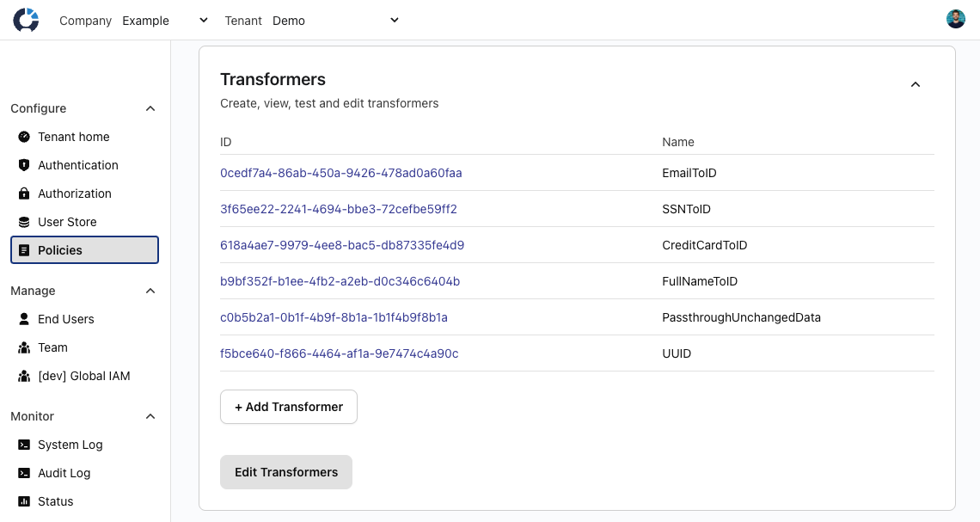Screen dimensions: 980x522
Task: Click the System Log terminal icon
Action: coord(24,445)
